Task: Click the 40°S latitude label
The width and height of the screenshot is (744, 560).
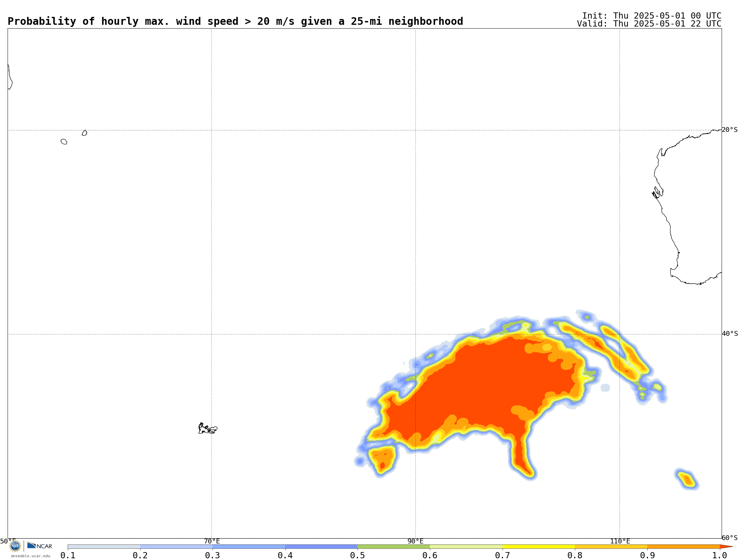Action: (730, 334)
